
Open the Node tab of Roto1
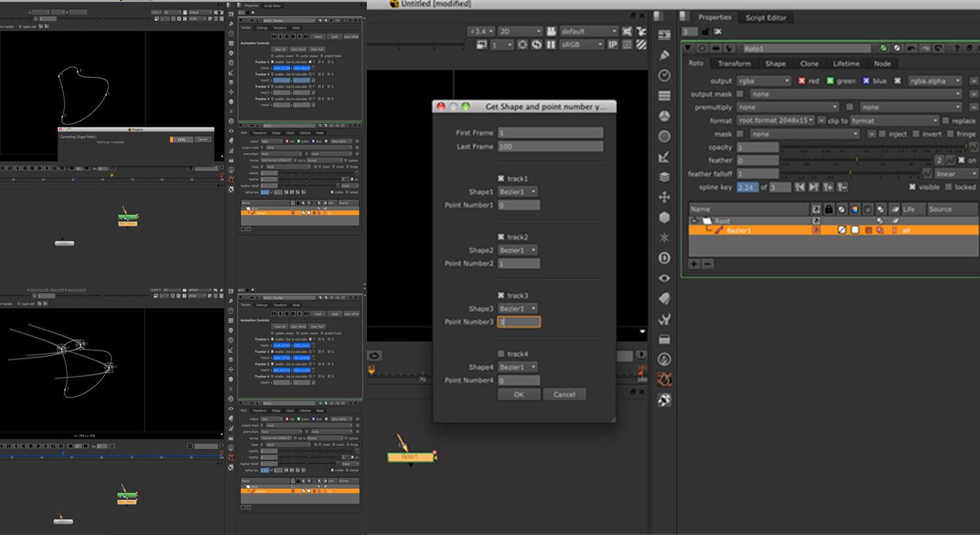click(882, 64)
